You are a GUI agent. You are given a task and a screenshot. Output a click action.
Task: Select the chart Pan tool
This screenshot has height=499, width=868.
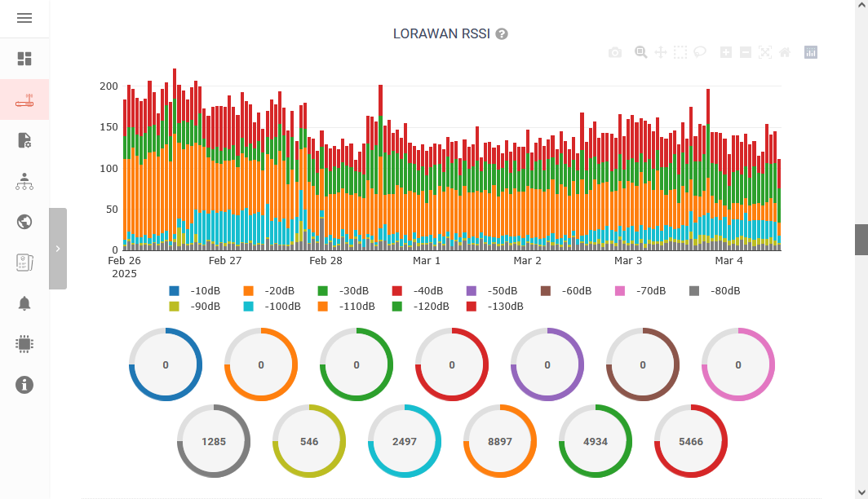click(x=661, y=53)
